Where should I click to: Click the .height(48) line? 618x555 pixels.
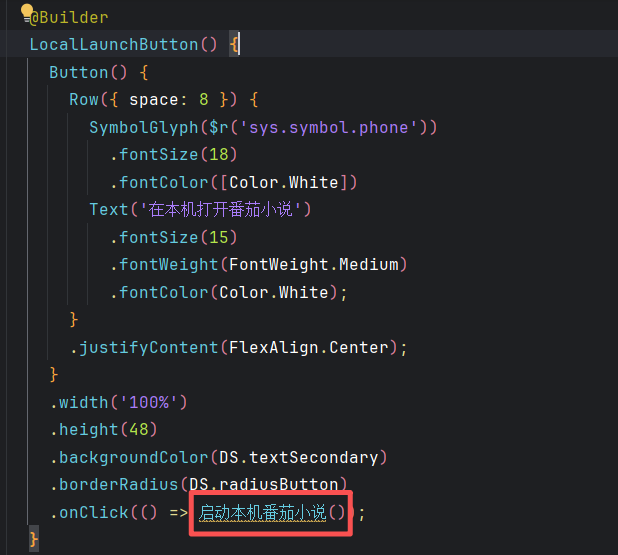point(104,430)
